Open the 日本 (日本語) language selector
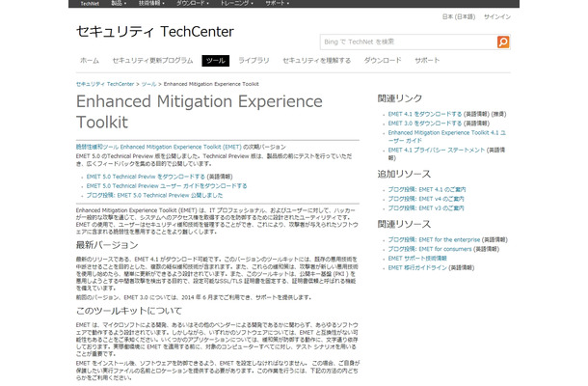 [x=458, y=17]
